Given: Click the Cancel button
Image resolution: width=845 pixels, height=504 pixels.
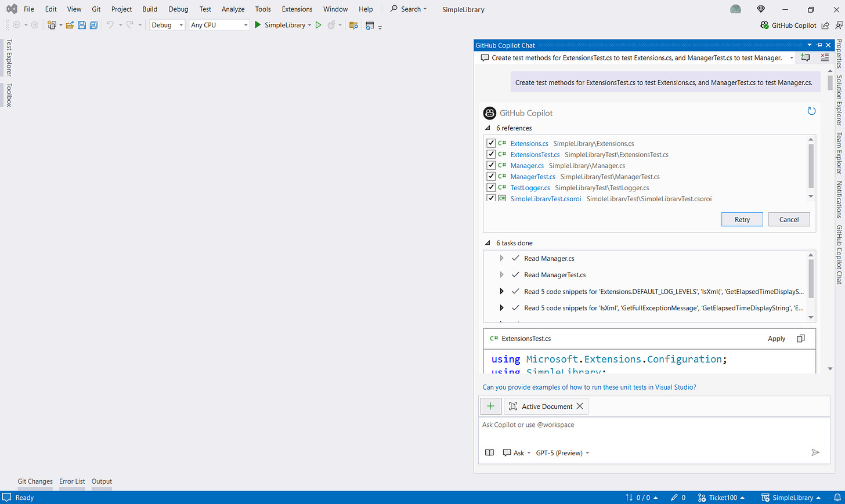Looking at the screenshot, I should [x=789, y=219].
